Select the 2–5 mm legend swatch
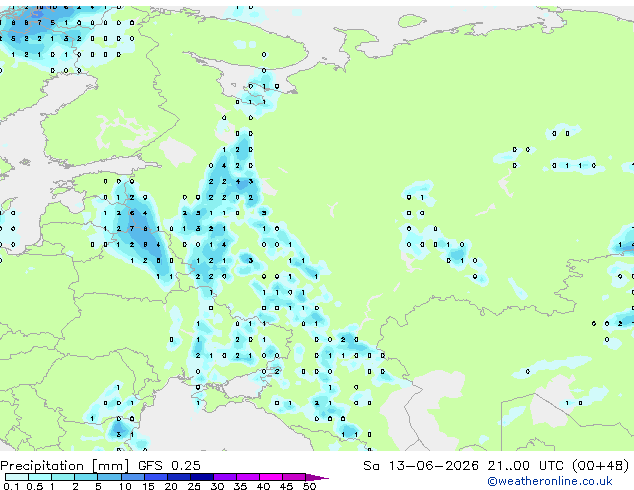 coord(86,477)
